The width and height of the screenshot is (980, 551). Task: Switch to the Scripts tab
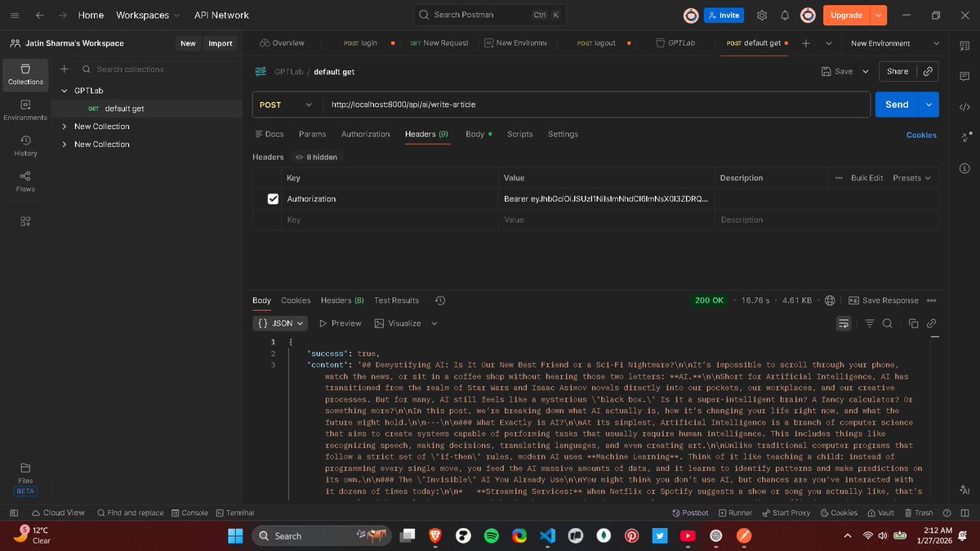point(519,134)
